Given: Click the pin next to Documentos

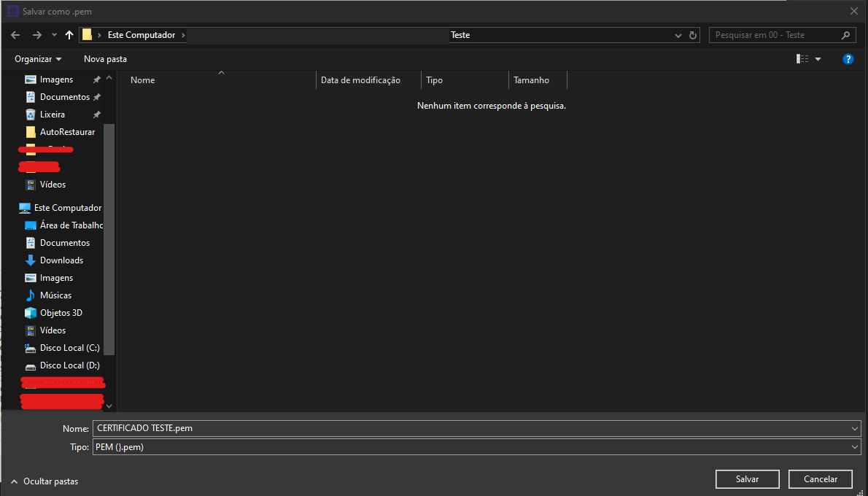Looking at the screenshot, I should [x=97, y=98].
